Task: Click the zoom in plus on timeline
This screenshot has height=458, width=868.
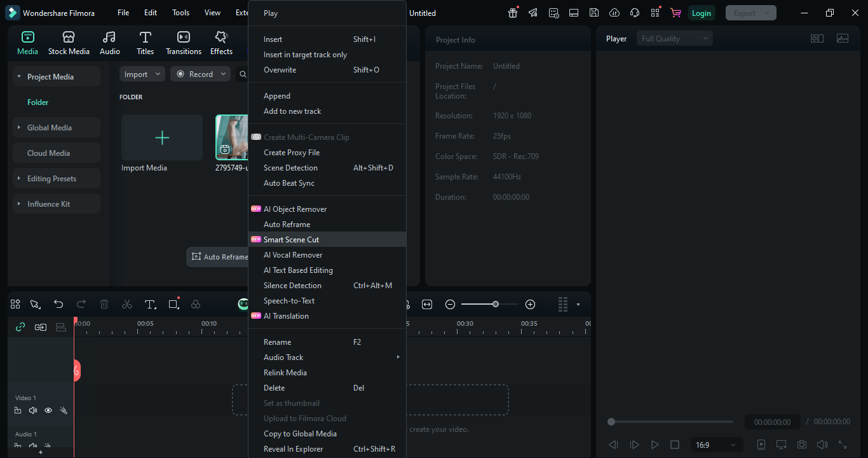Action: (x=531, y=305)
